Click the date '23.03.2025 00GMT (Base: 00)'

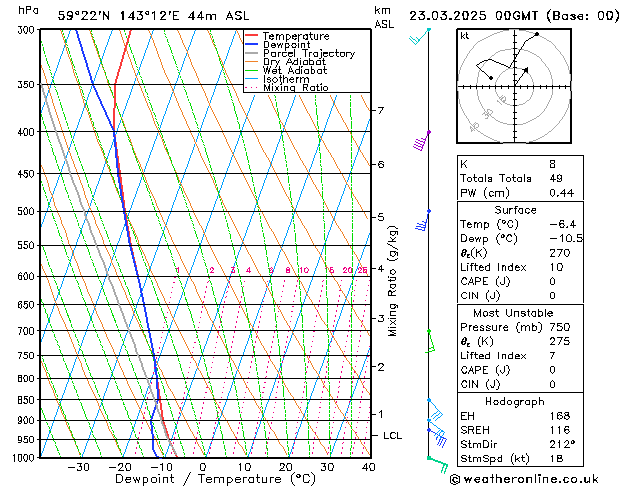[514, 16]
